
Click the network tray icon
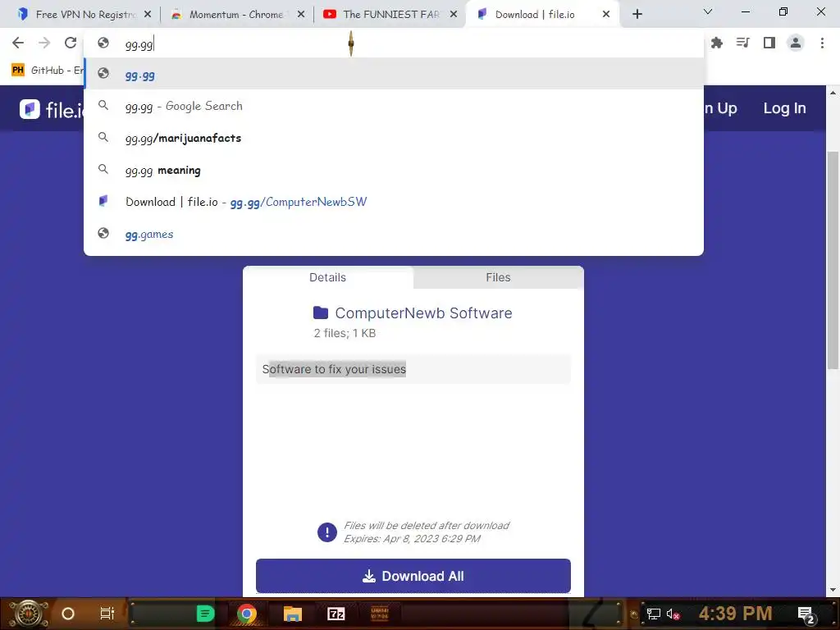(654, 614)
